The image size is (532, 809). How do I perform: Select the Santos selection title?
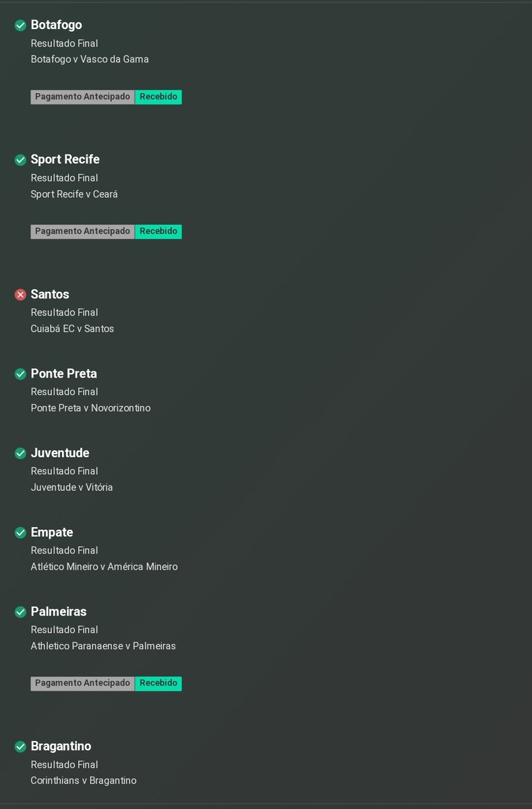(50, 295)
